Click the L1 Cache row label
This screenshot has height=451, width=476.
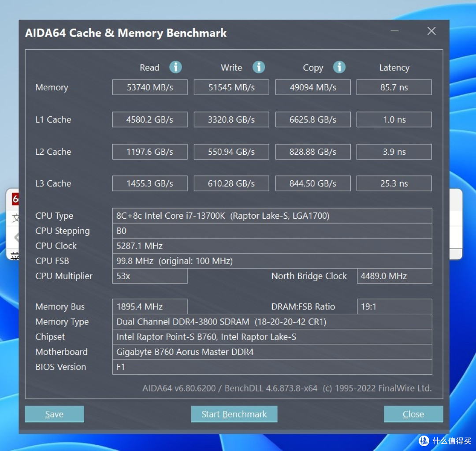coord(53,119)
